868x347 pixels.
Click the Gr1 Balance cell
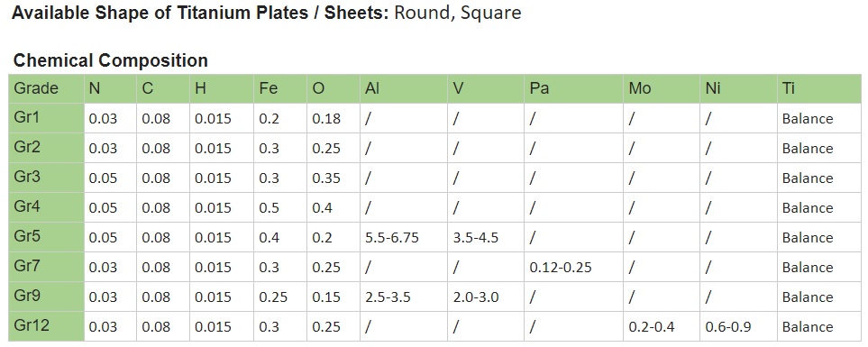point(818,118)
